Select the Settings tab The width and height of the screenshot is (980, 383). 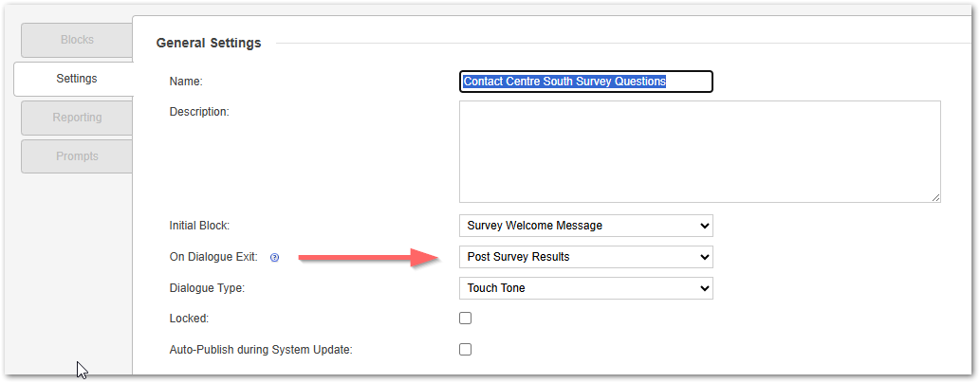76,79
